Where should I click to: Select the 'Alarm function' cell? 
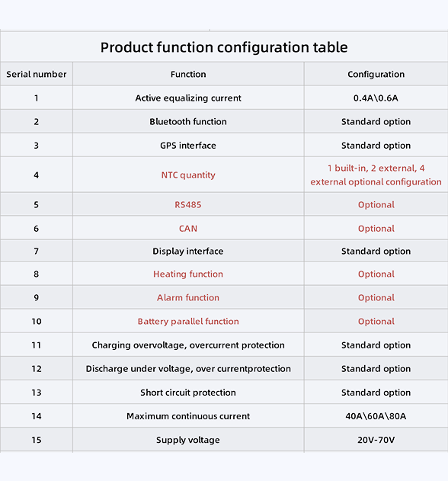(x=188, y=297)
